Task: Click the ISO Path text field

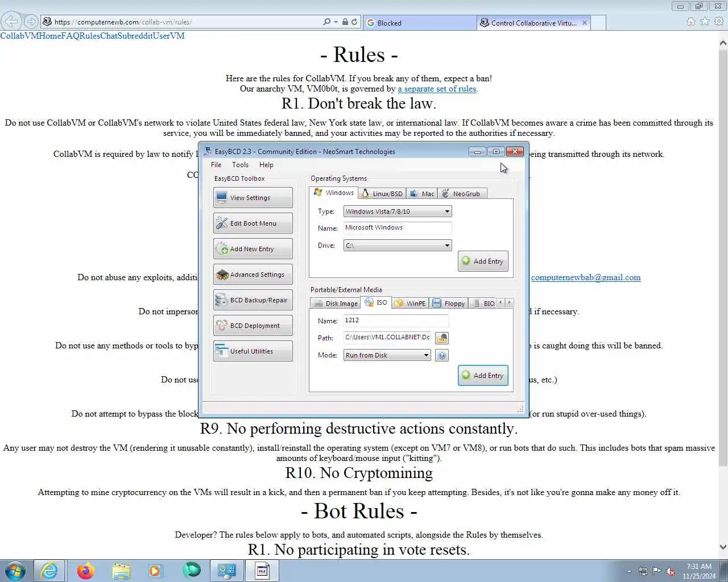Action: click(x=387, y=338)
